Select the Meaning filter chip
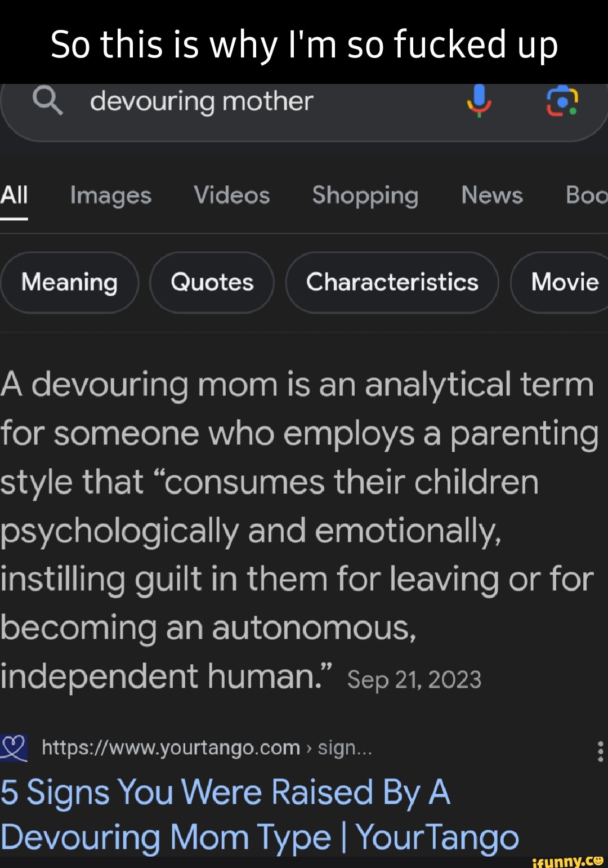The image size is (608, 868). coord(70,282)
